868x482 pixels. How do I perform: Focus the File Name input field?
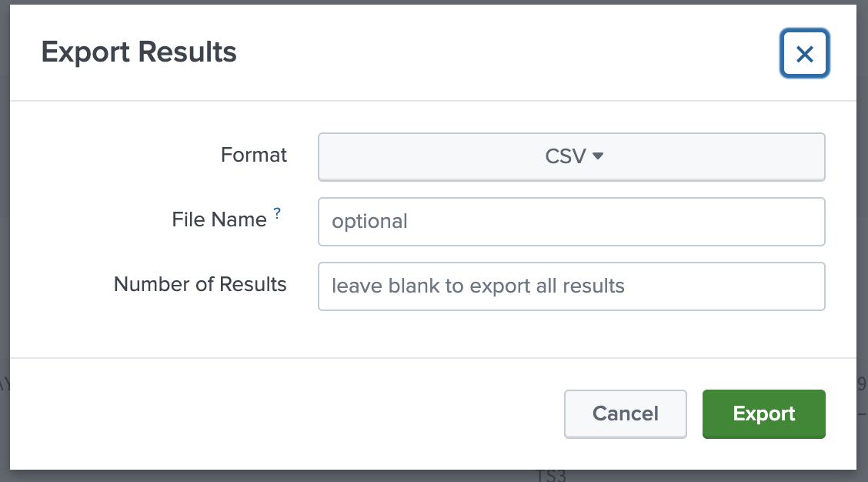(571, 222)
